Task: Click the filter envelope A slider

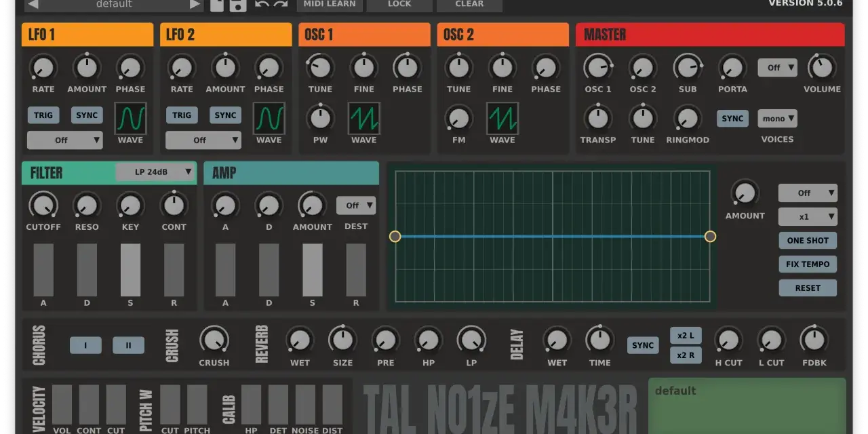Action: (x=43, y=270)
